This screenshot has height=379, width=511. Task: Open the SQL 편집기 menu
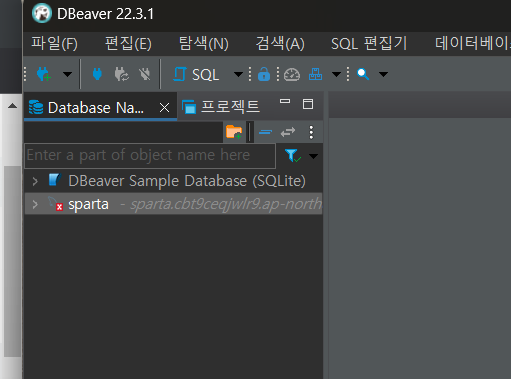tap(369, 44)
